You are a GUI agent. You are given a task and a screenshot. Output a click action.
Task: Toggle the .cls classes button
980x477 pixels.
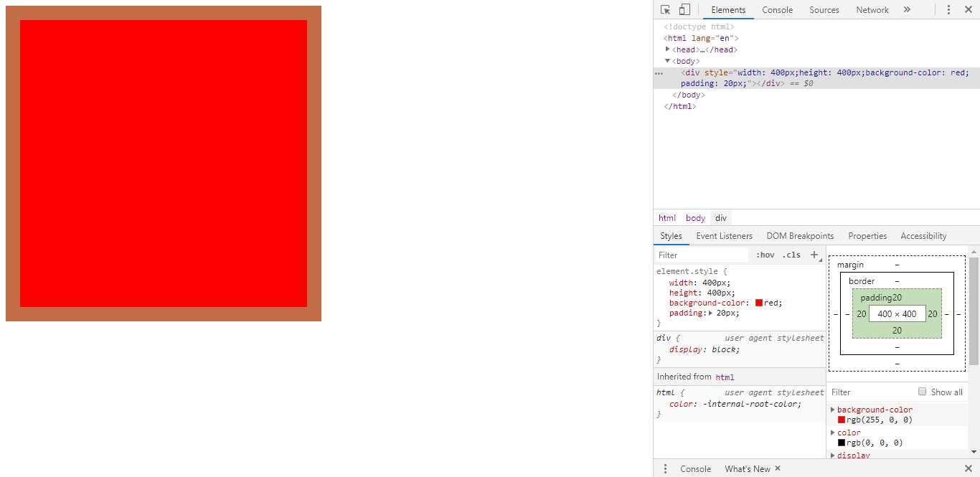[x=791, y=255]
